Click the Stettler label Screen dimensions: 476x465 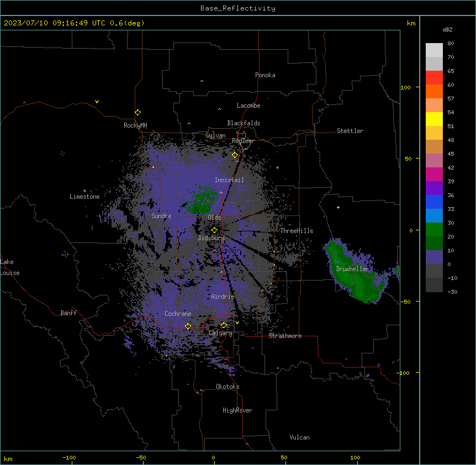350,131
